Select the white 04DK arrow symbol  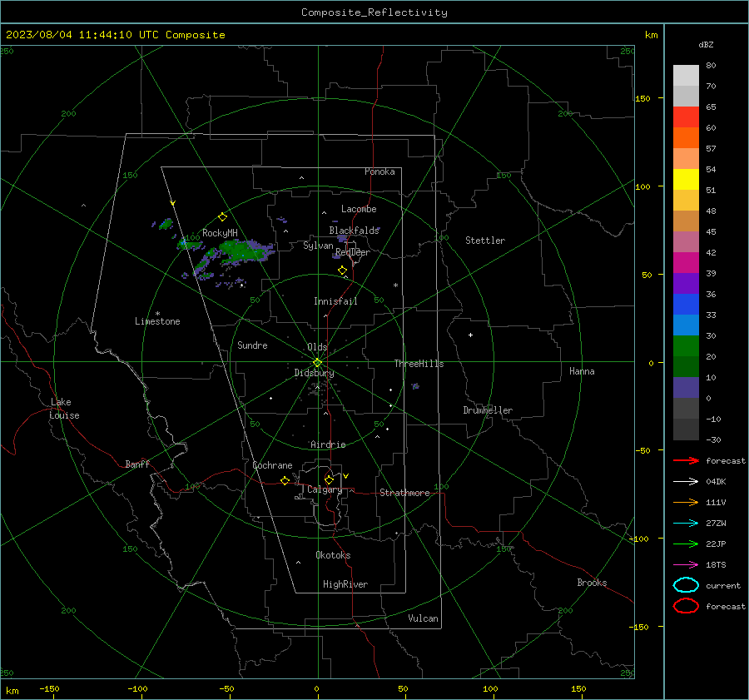(x=686, y=482)
